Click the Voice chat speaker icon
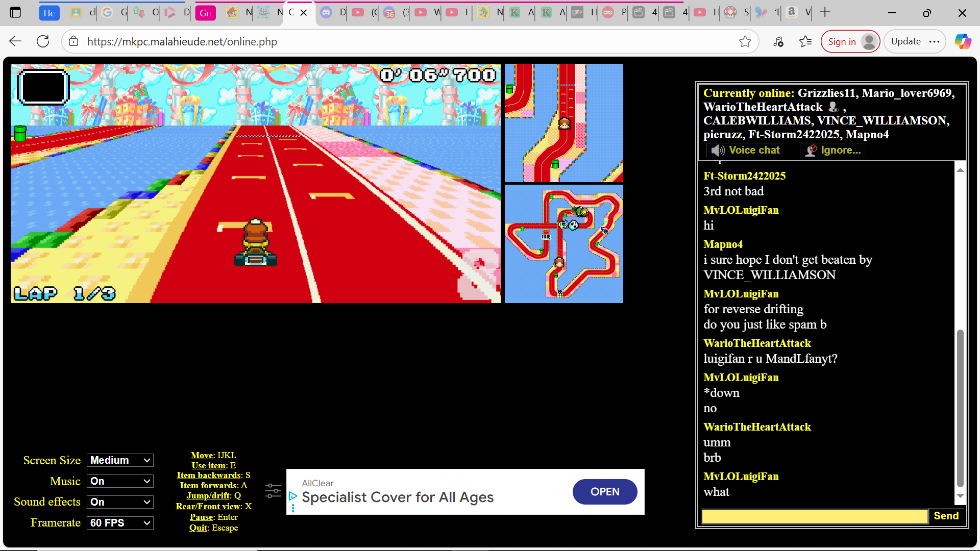980x551 pixels. click(x=718, y=150)
